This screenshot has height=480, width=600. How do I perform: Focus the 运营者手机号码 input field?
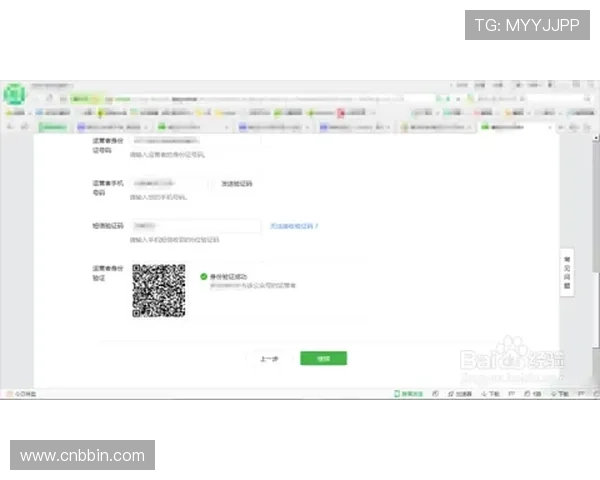[x=170, y=184]
